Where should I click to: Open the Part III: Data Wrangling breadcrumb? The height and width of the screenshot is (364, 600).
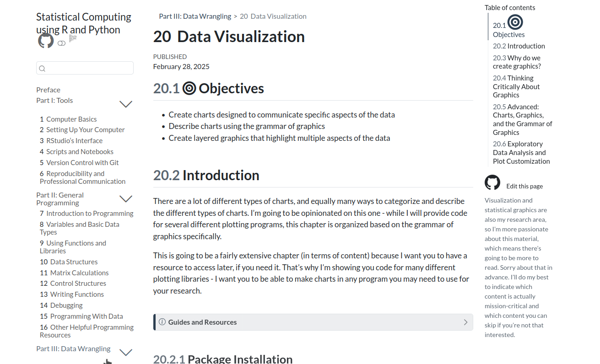(x=195, y=16)
